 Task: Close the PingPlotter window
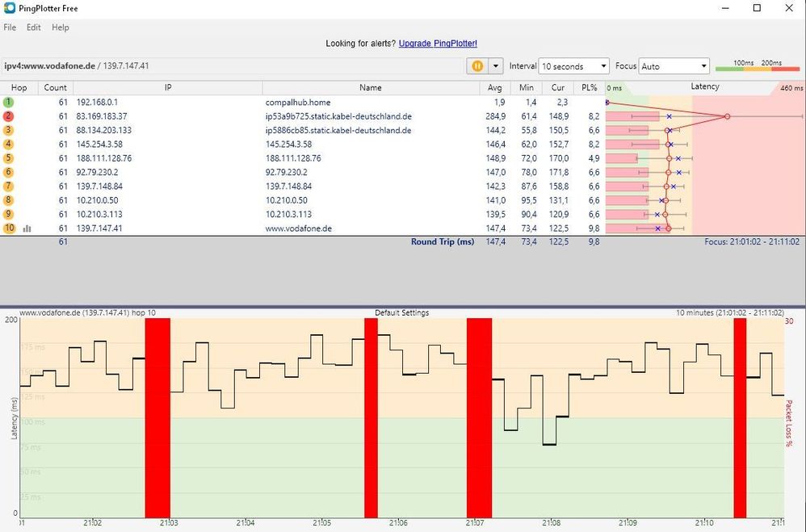pos(789,8)
